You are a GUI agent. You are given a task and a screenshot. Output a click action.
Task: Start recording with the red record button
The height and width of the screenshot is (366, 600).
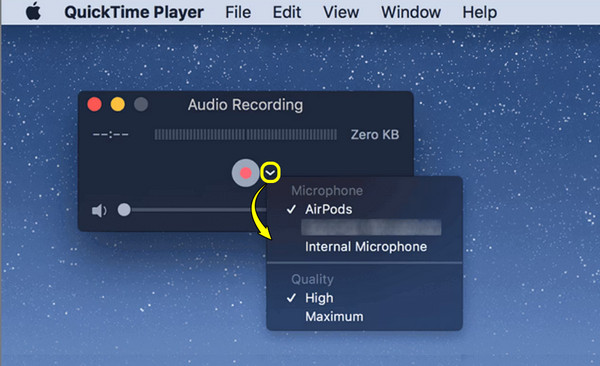pyautogui.click(x=245, y=173)
